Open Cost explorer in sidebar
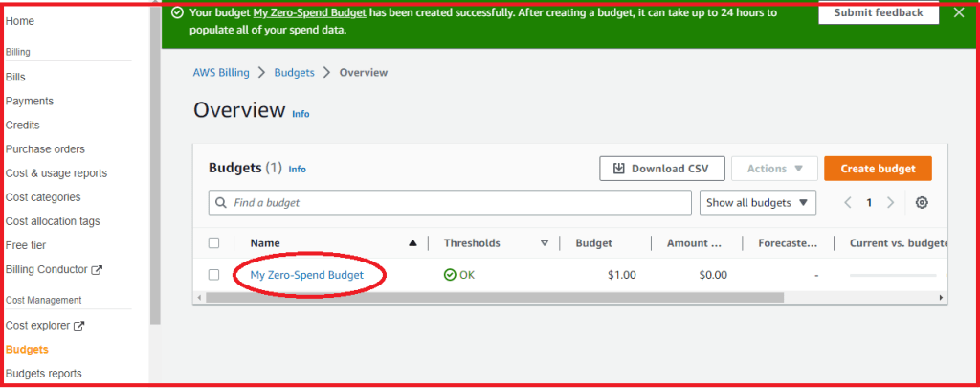The image size is (980, 388). pos(37,326)
